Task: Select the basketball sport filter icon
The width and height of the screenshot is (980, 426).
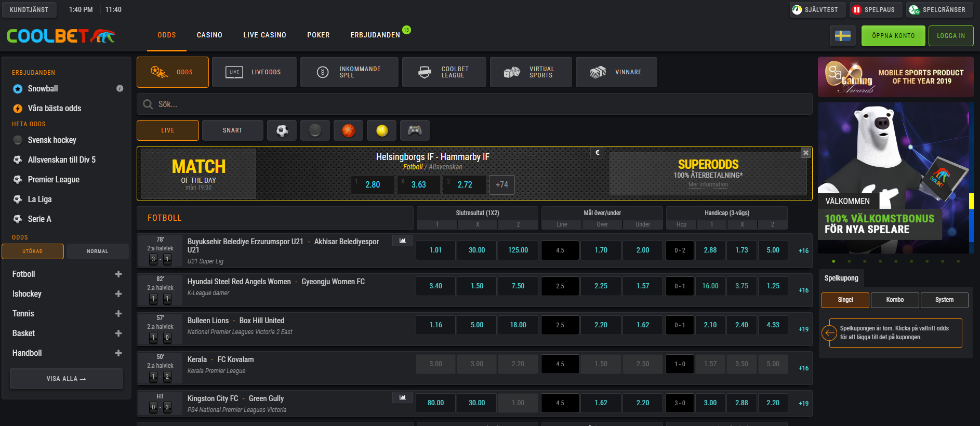Action: pyautogui.click(x=348, y=130)
